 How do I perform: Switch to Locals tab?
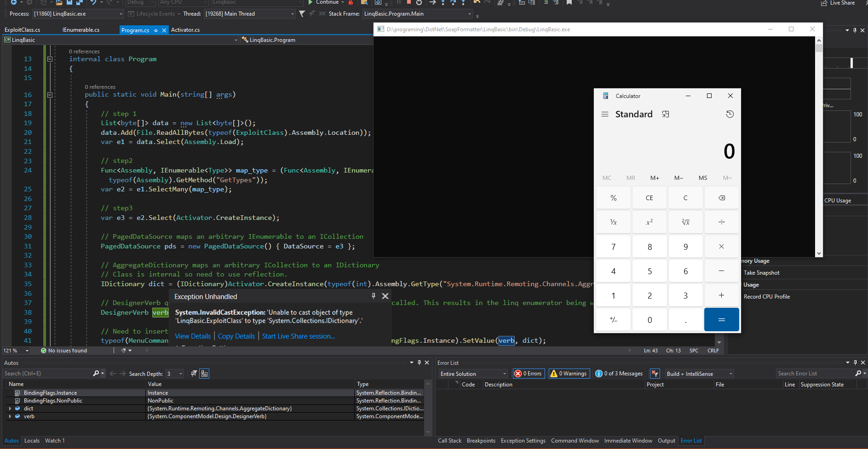32,441
